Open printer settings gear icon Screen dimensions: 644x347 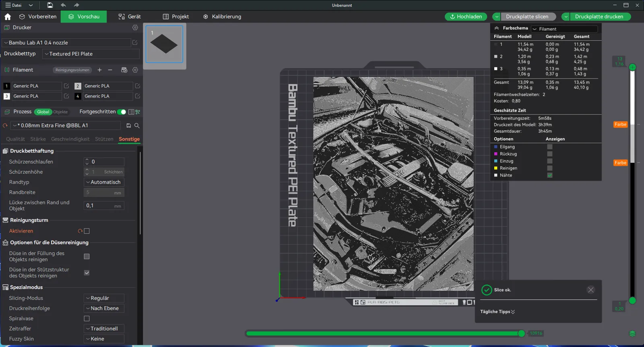pos(135,27)
